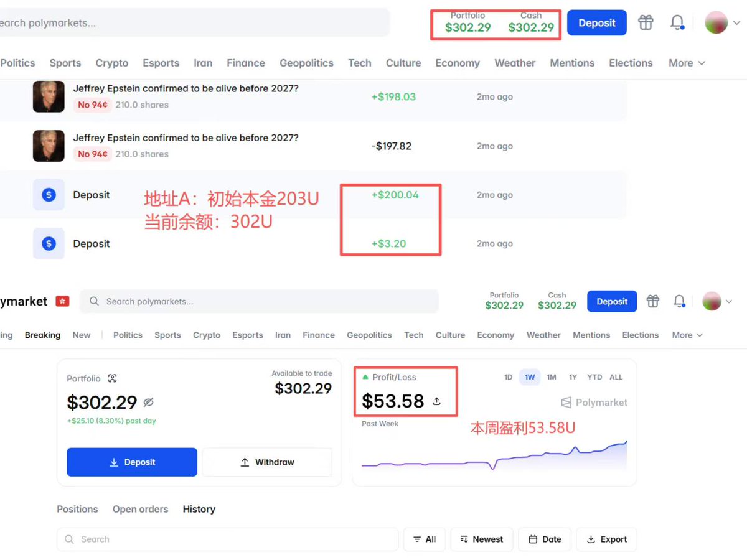Focus the history Search field
This screenshot has height=560, width=747.
227,539
